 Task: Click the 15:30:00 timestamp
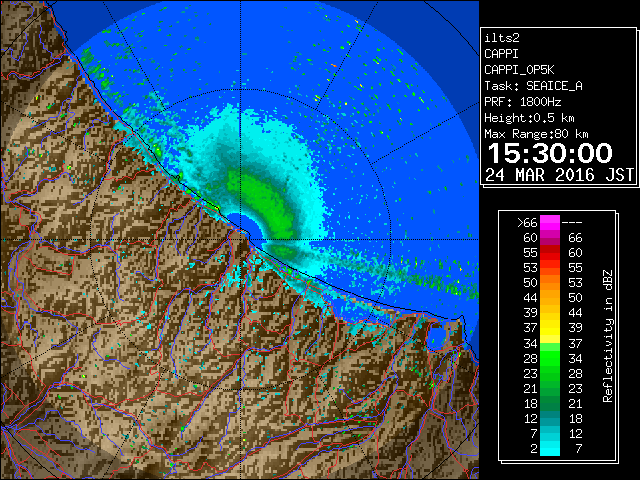point(550,153)
